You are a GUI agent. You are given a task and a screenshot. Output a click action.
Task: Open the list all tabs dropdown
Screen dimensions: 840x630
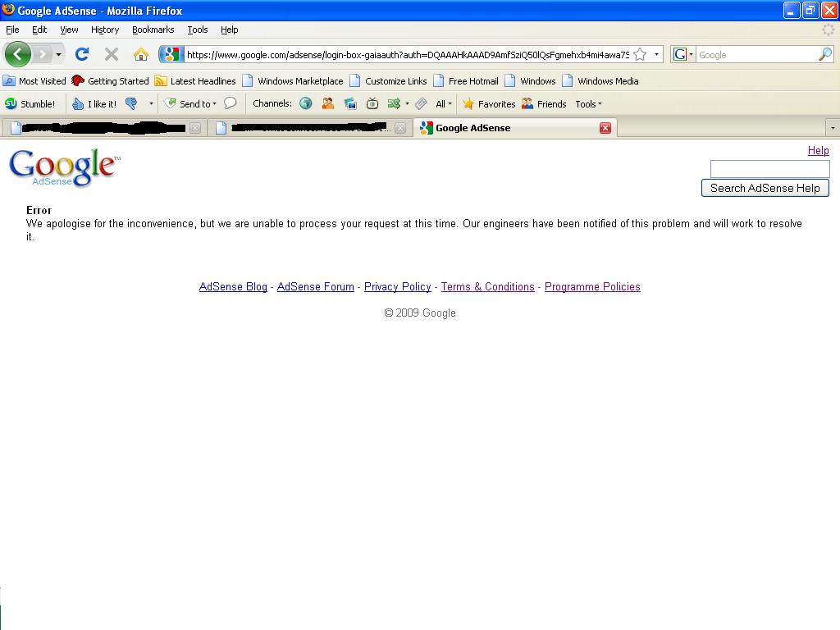(832, 128)
